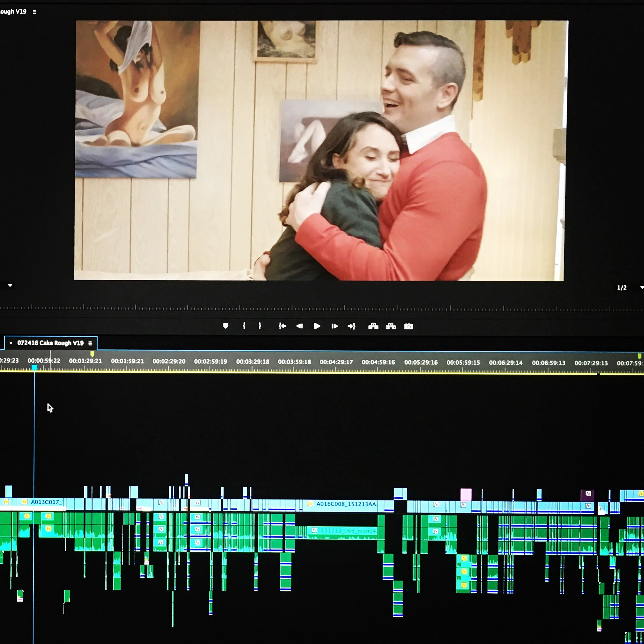
Task: Step forward one frame
Action: [x=335, y=326]
